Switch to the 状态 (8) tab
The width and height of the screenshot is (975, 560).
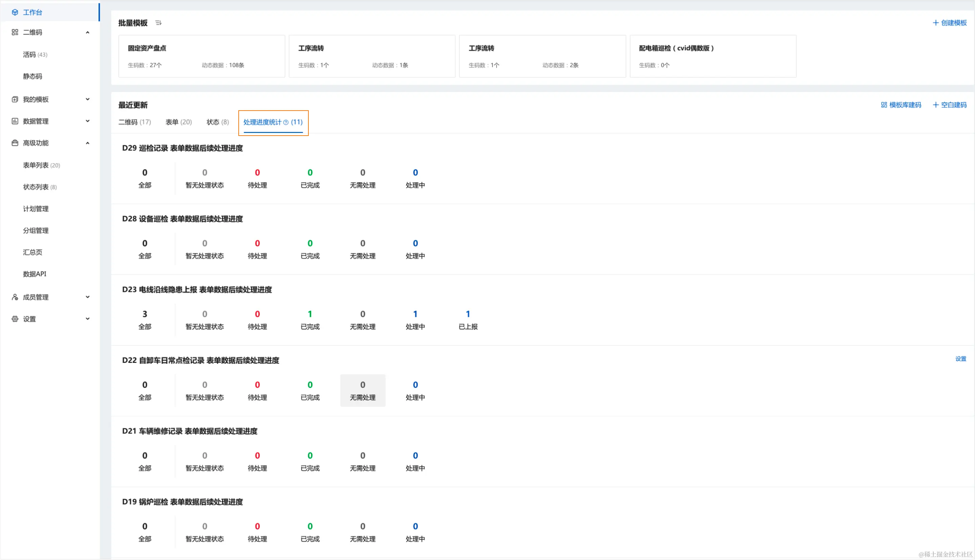point(217,122)
